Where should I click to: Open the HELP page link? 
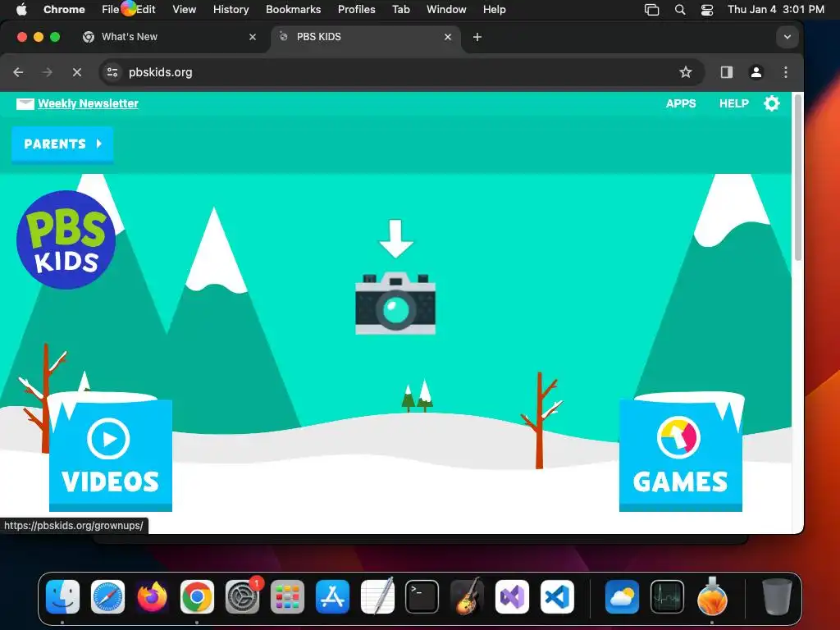coord(734,103)
